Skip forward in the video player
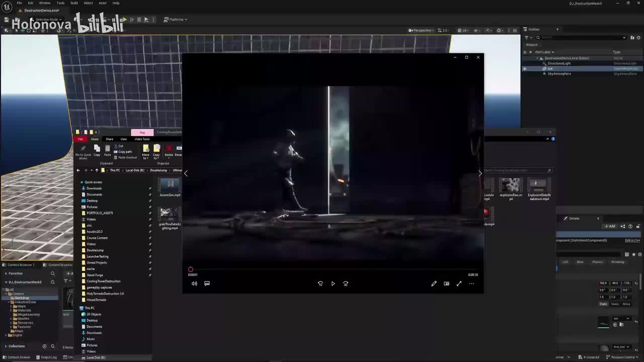Viewport: 644px width, 362px height. coord(346,284)
